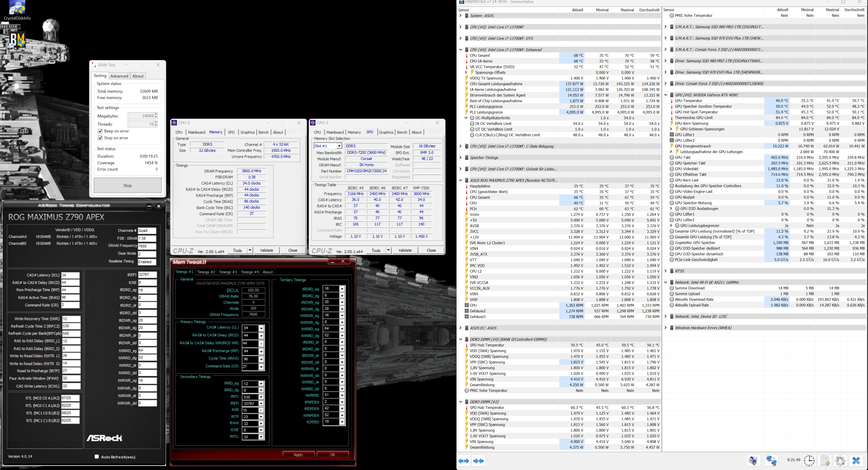Open HWiNFO sensor settings gear icon
868x470 pixels.
point(840,460)
